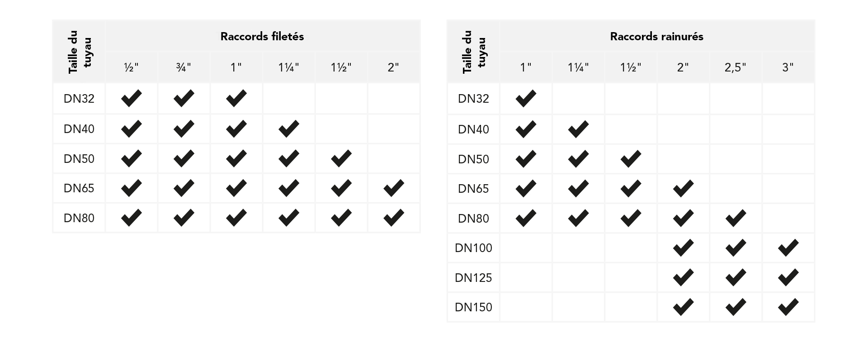This screenshot has width=868, height=343.
Task: Select the 3" column header in Raccords rainurés
Action: coord(788,67)
